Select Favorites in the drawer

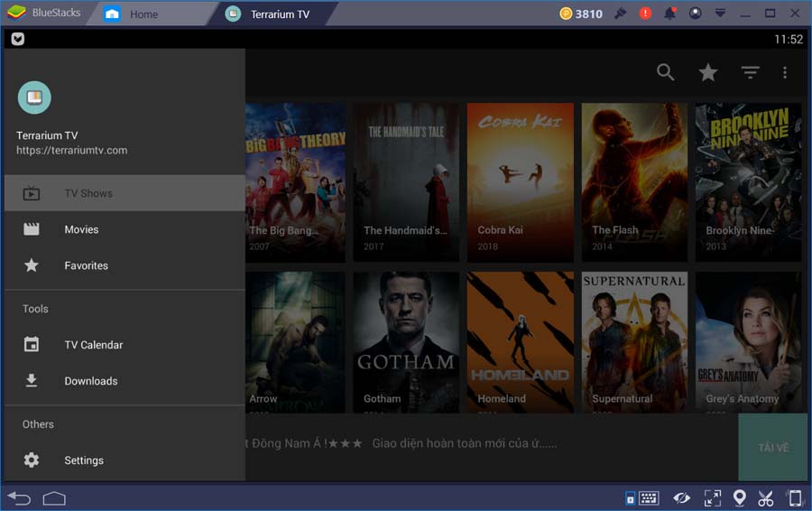[125, 265]
